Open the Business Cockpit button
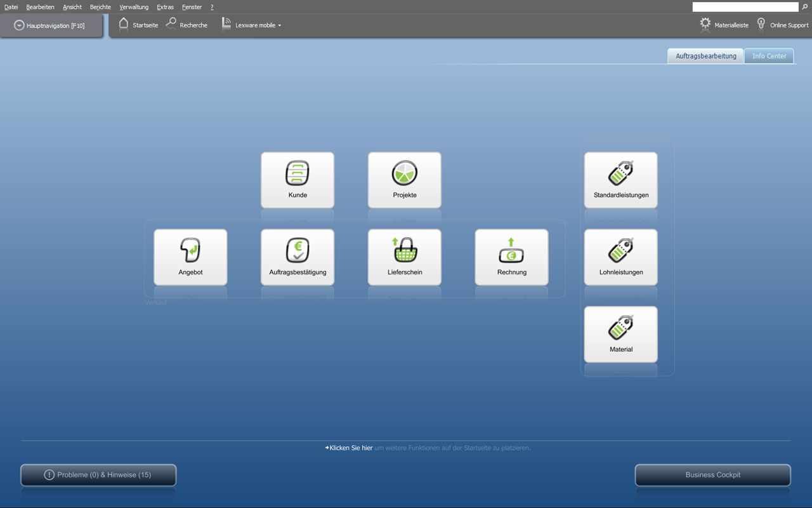The height and width of the screenshot is (508, 812). tap(713, 475)
